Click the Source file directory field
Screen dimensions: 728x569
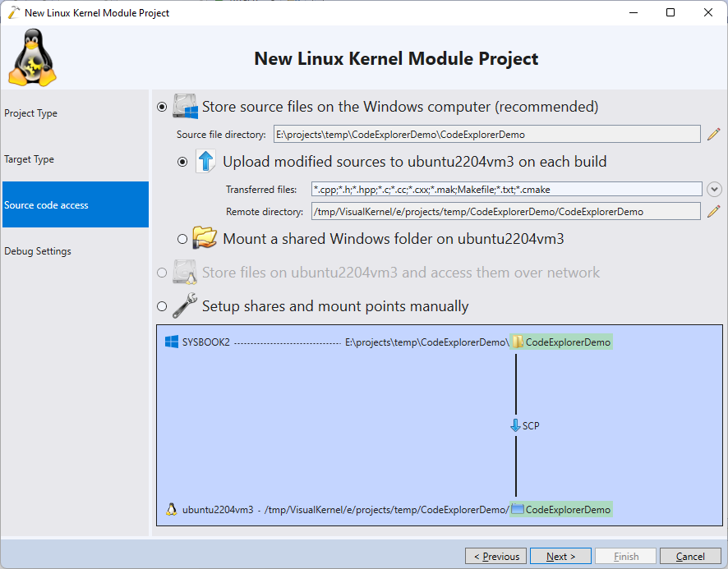(x=487, y=134)
